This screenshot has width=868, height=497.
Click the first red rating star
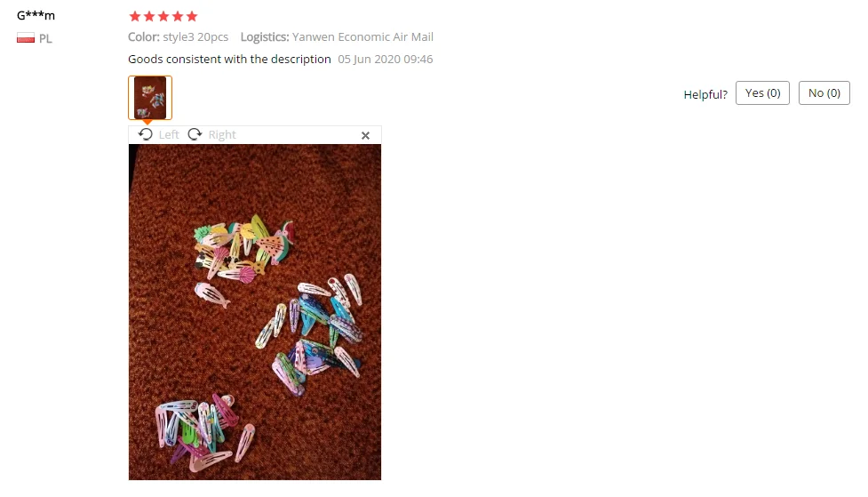pos(135,16)
